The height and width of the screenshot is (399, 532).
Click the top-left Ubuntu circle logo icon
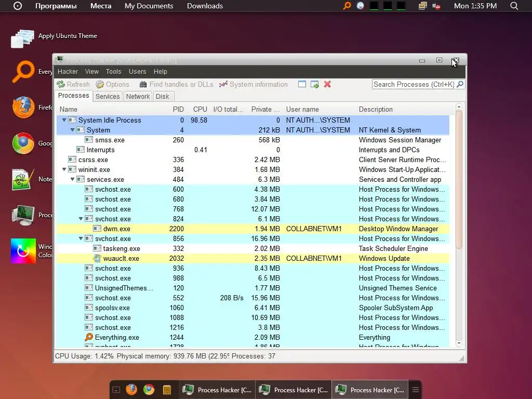[x=18, y=6]
